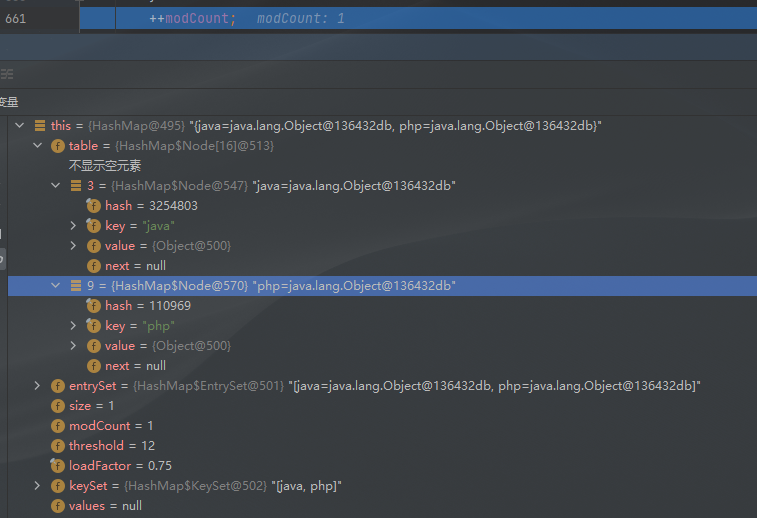
Task: Click the ++modCount code statement
Action: point(192,18)
